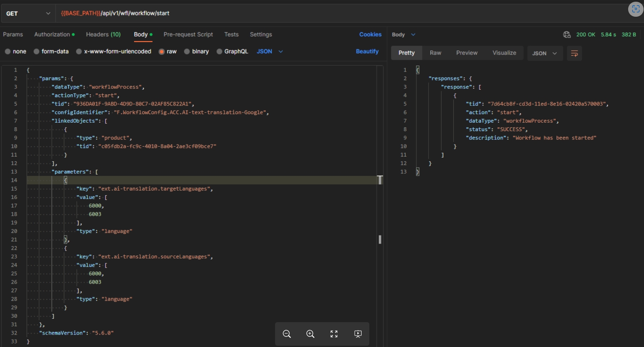The image size is (644, 347).
Task: Click the request URL input field
Action: [343, 13]
